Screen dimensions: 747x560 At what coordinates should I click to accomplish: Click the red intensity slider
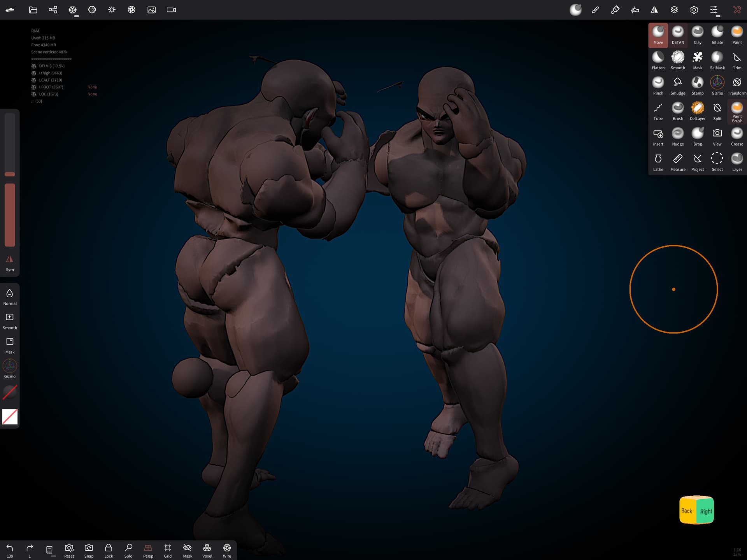[10, 215]
